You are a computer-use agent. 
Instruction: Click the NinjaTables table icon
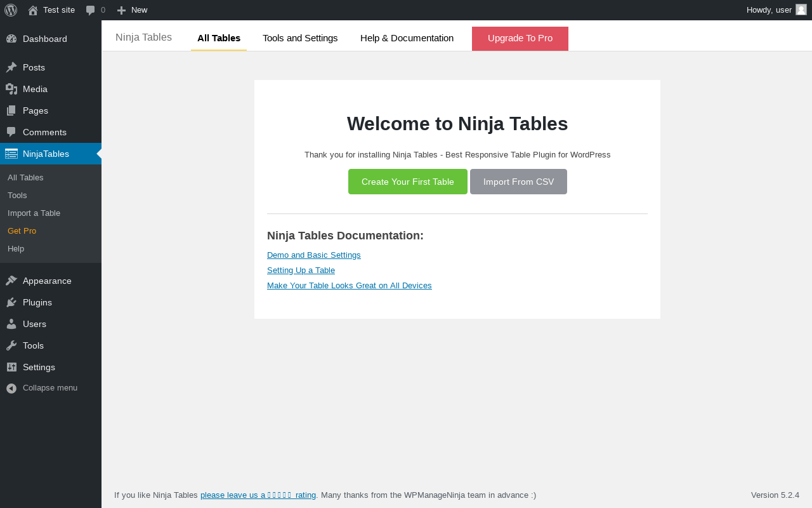pyautogui.click(x=11, y=154)
